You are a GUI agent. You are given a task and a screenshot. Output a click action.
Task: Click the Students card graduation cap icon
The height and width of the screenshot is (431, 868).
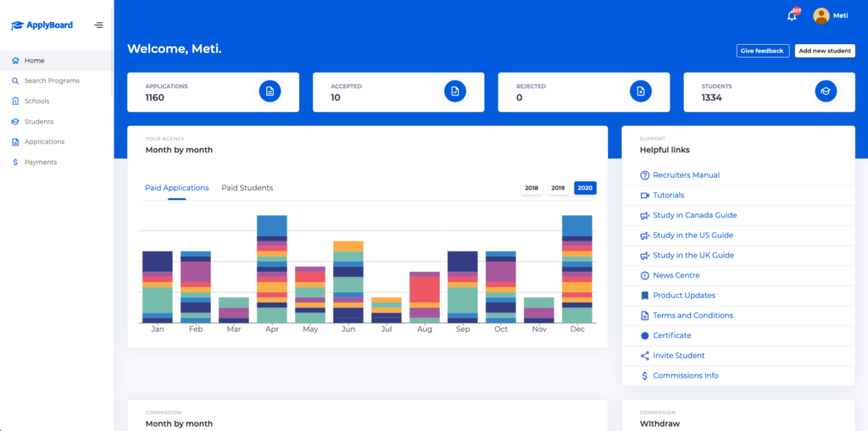click(x=826, y=91)
